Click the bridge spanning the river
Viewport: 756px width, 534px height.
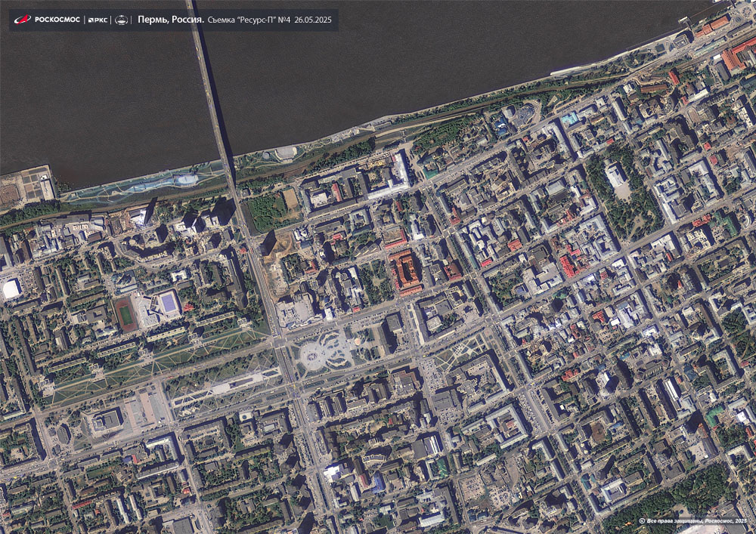point(214,98)
